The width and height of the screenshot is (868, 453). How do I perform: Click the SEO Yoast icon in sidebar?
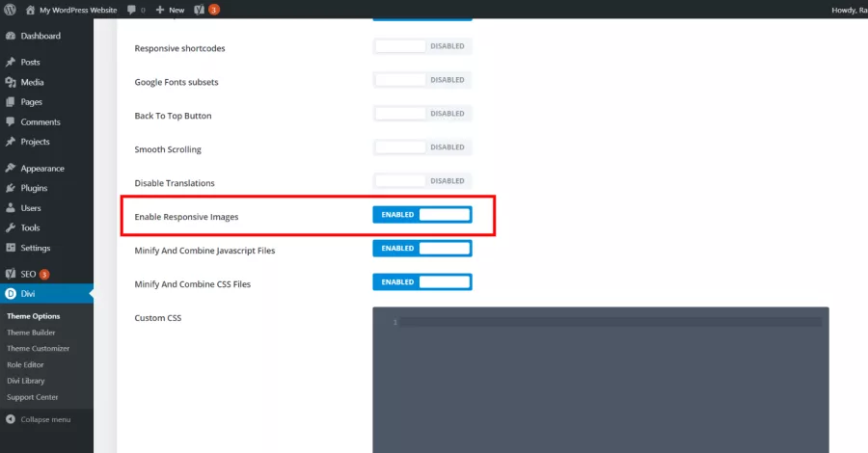point(11,274)
